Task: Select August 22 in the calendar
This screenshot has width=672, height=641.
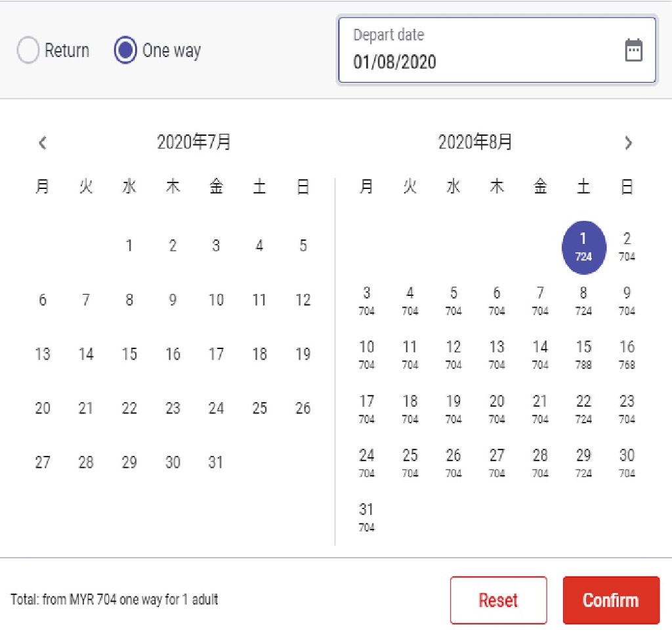Action: (x=583, y=408)
